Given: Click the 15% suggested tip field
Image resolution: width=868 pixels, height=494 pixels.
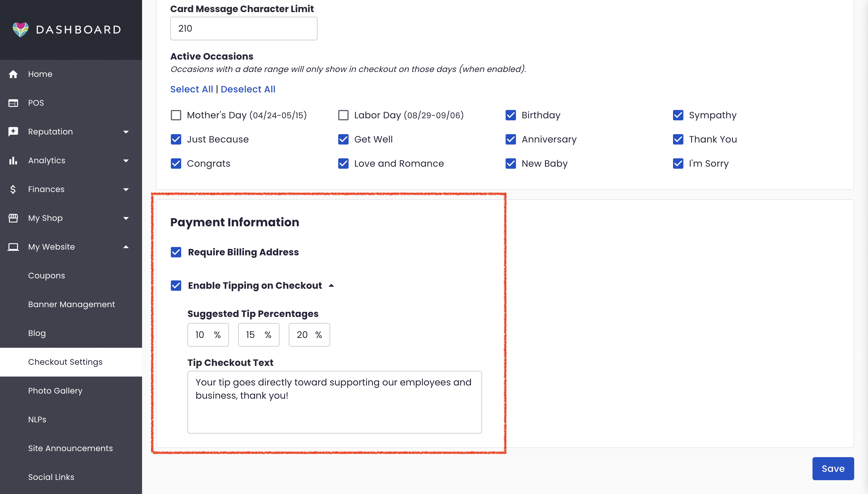Looking at the screenshot, I should click(x=259, y=335).
